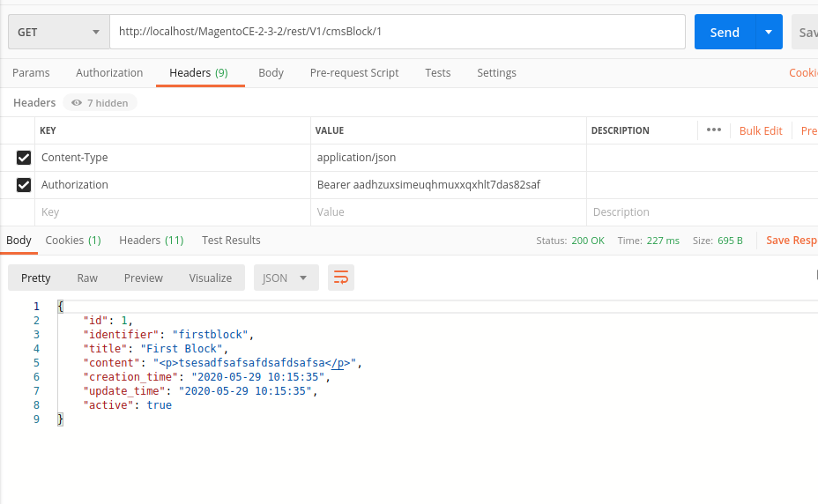Click the Bulk Edit link

pos(760,130)
